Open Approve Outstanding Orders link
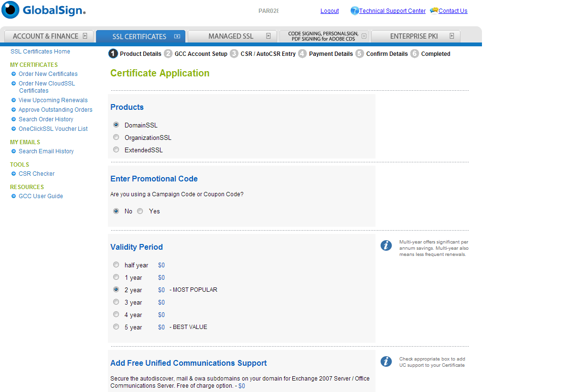The height and width of the screenshot is (392, 567). pyautogui.click(x=55, y=109)
